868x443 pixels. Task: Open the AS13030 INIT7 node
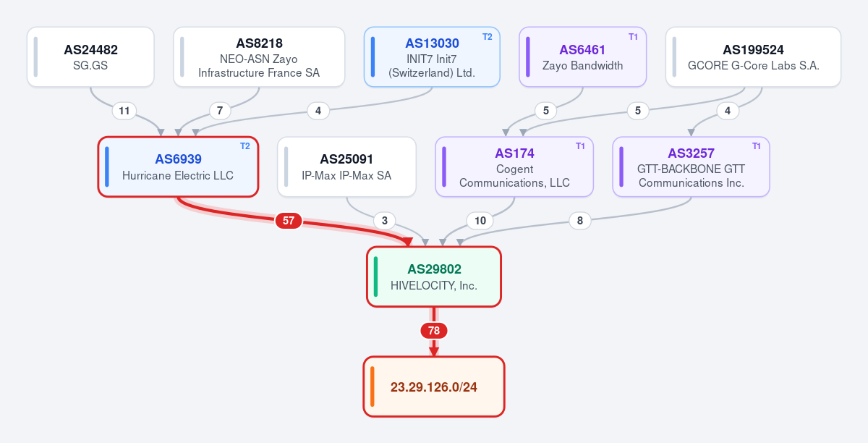click(x=432, y=57)
